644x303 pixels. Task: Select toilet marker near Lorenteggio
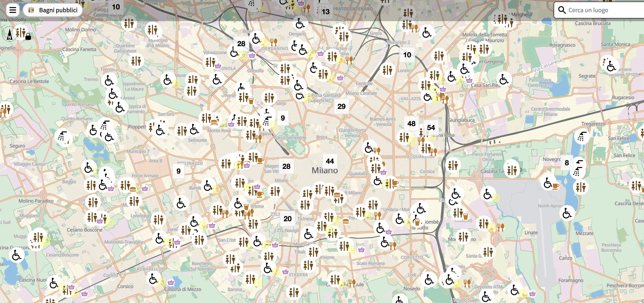[x=158, y=220]
